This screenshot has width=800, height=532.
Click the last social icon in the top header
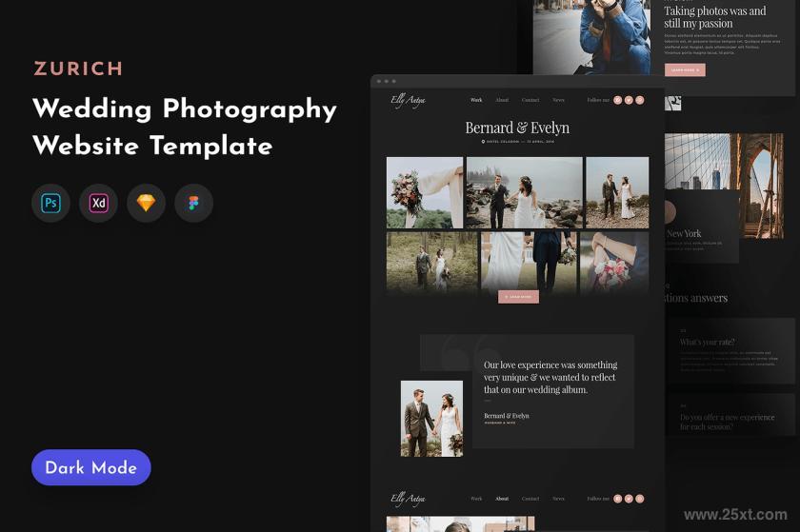pyautogui.click(x=640, y=100)
